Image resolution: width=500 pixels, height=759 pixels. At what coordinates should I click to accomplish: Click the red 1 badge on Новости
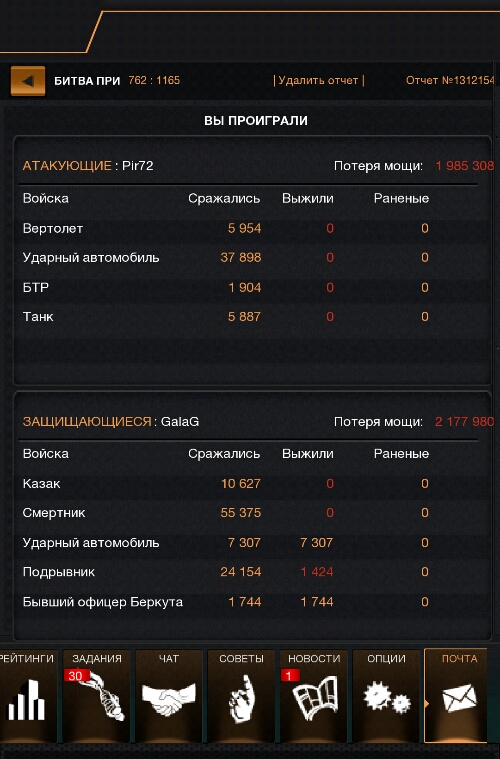coord(290,675)
